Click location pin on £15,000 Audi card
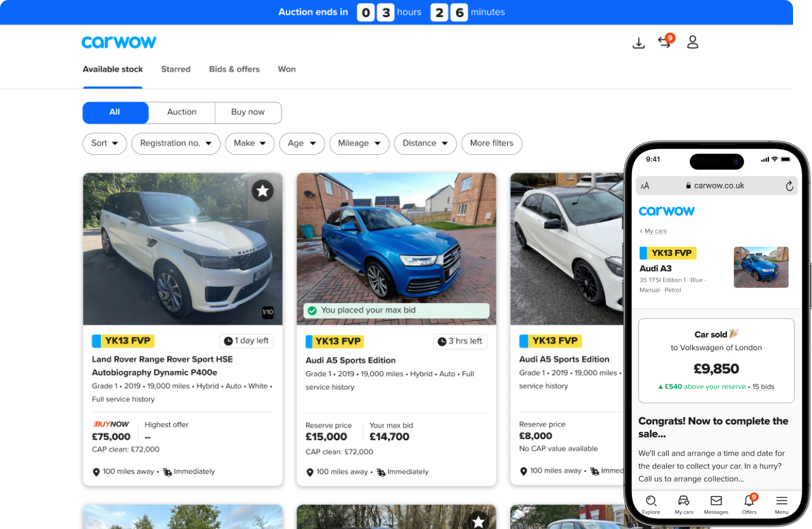Image resolution: width=812 pixels, height=529 pixels. point(310,472)
